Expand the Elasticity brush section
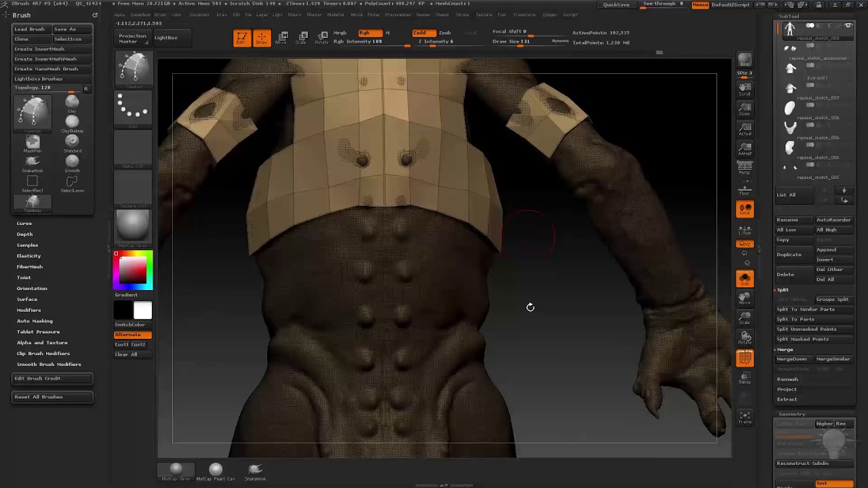 [28, 256]
